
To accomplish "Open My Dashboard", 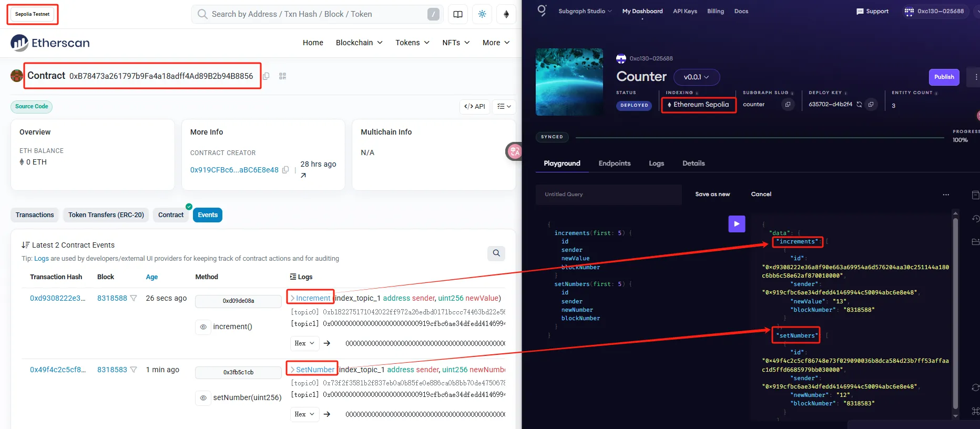I will point(642,11).
